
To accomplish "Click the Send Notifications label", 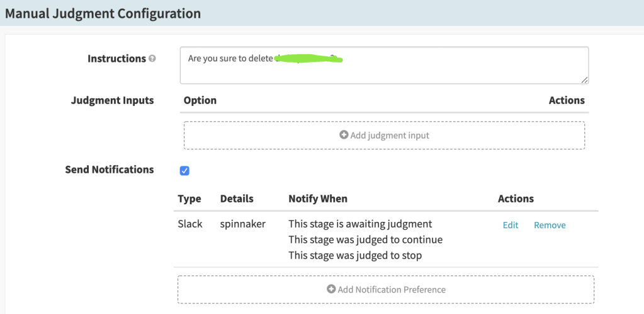I will [x=110, y=170].
